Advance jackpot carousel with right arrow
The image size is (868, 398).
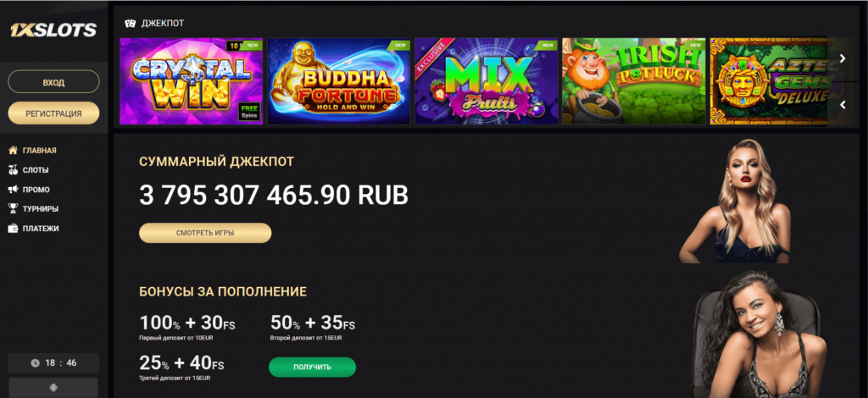(x=843, y=58)
